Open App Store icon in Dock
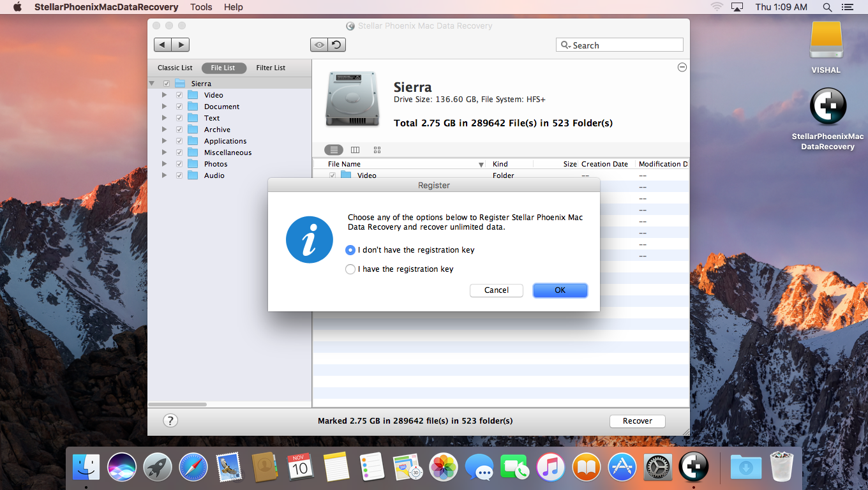This screenshot has width=868, height=490. click(x=622, y=467)
